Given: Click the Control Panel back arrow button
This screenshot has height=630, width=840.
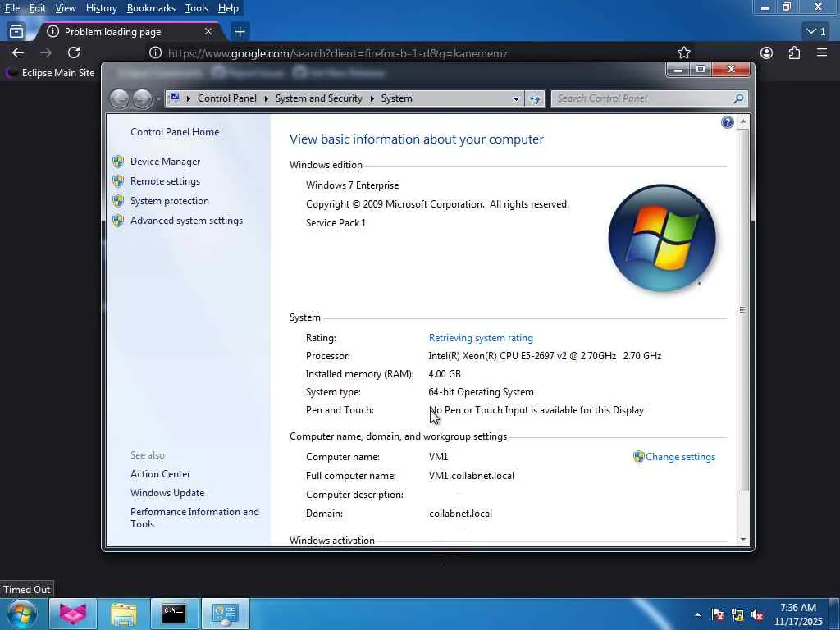Looking at the screenshot, I should [120, 98].
